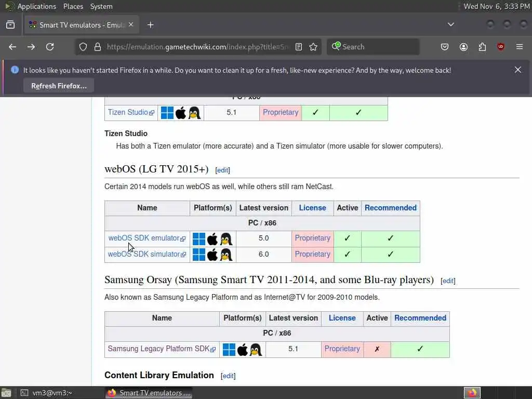Image resolution: width=532 pixels, height=399 pixels.
Task: Click the 'Tizen Studio' bold description heading
Action: [126, 134]
